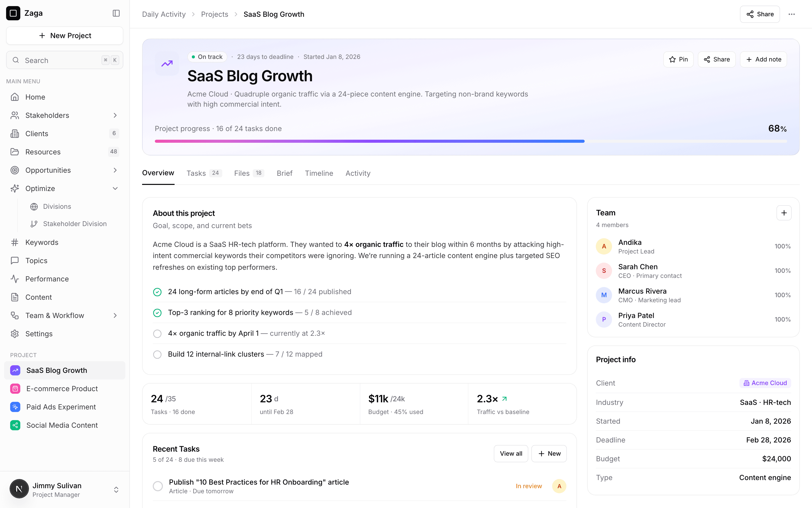Collapse the sidebar panel icon
This screenshot has height=508, width=812.
116,13
